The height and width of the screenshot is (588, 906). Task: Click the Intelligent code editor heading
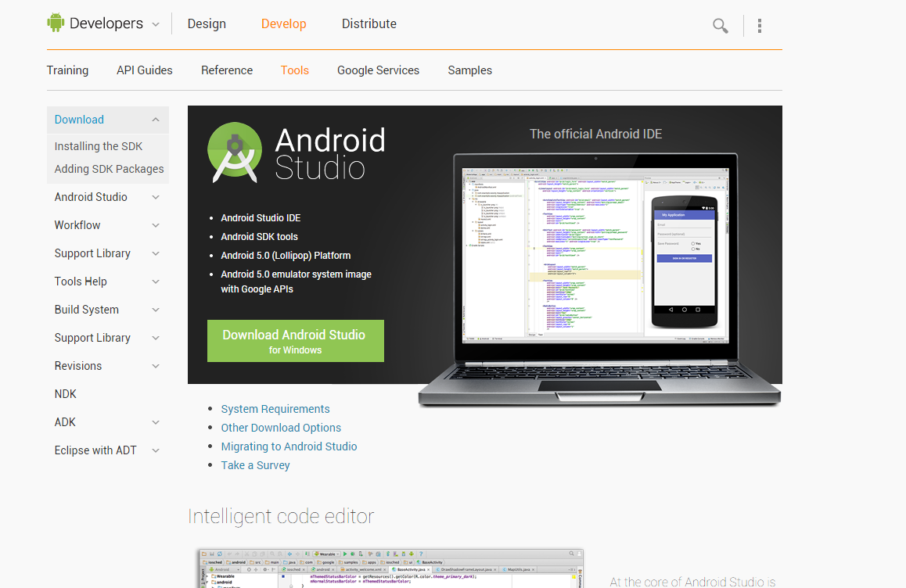tap(281, 516)
